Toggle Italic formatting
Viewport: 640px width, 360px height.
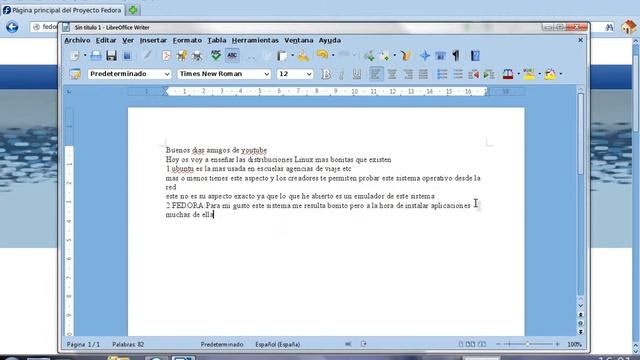coord(341,74)
